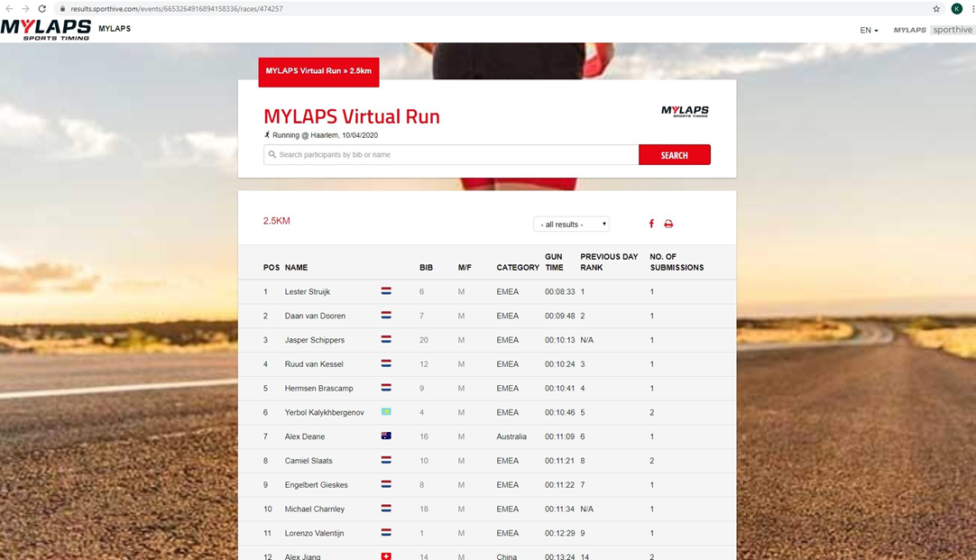Screen dimensions: 976x560
Task: Open participant Lester Struijk
Action: (308, 292)
